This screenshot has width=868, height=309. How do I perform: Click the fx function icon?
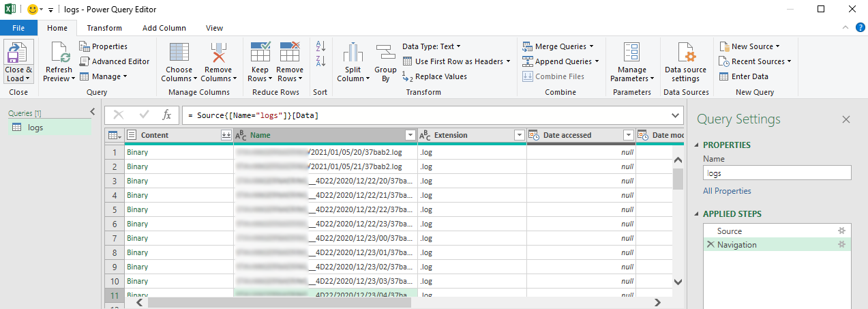166,115
